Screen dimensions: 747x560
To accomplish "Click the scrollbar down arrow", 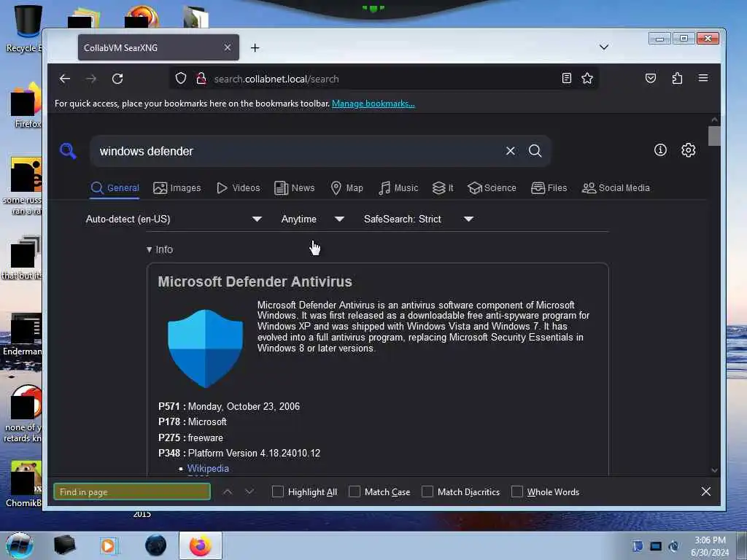I will (714, 470).
